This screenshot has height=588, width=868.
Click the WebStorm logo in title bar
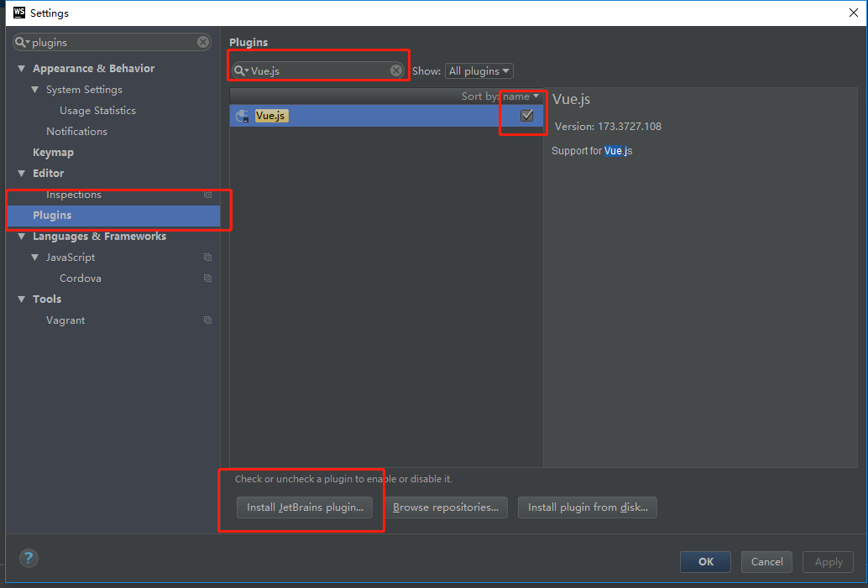[19, 13]
